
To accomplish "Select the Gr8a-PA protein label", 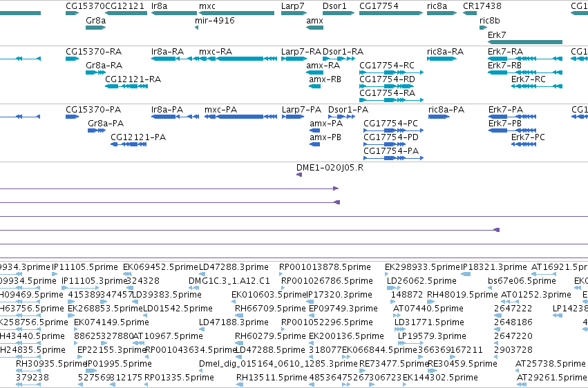I will coord(106,123).
